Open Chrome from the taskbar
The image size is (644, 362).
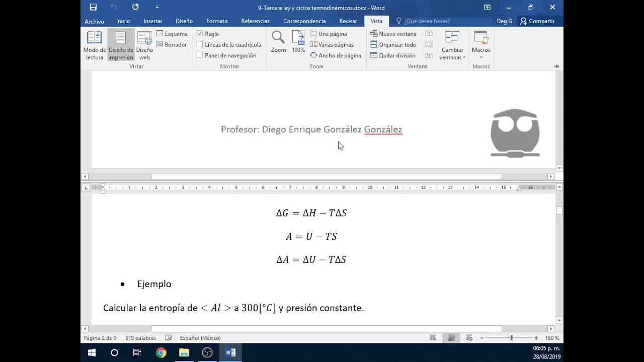pos(161,353)
